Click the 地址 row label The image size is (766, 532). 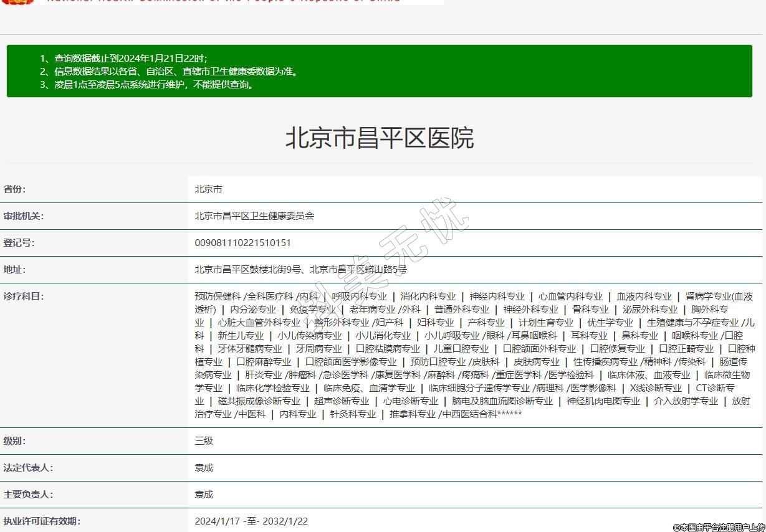coord(15,270)
